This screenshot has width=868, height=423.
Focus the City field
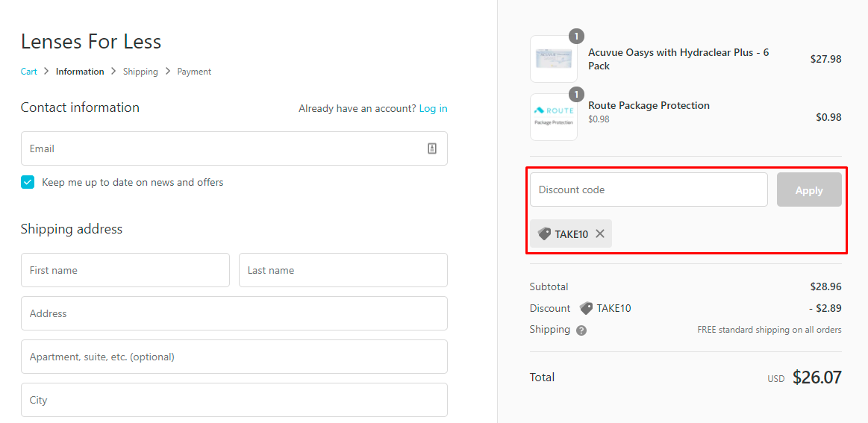[x=234, y=400]
